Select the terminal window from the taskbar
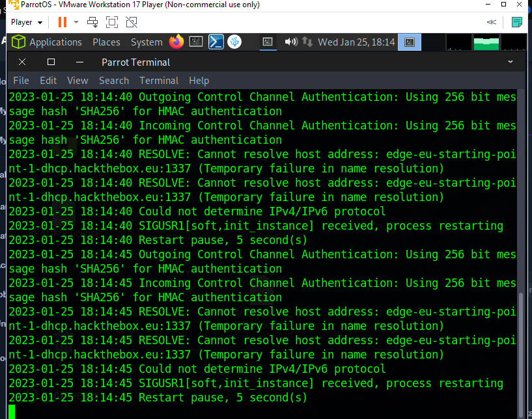This screenshot has height=419, width=532. [x=268, y=41]
